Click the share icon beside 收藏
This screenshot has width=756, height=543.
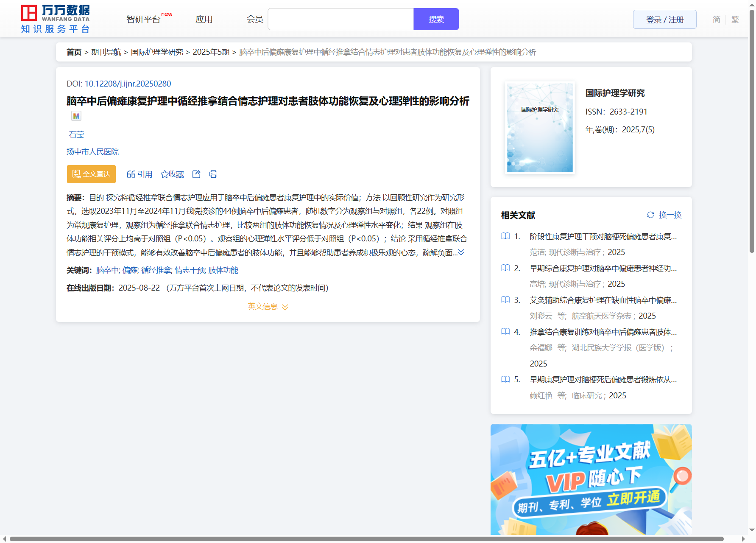coord(196,174)
